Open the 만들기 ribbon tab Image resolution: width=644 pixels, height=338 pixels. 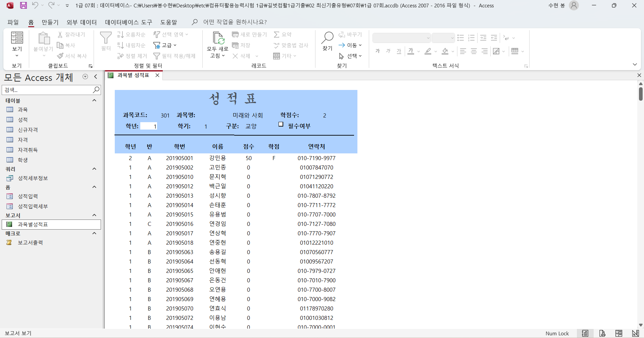50,22
